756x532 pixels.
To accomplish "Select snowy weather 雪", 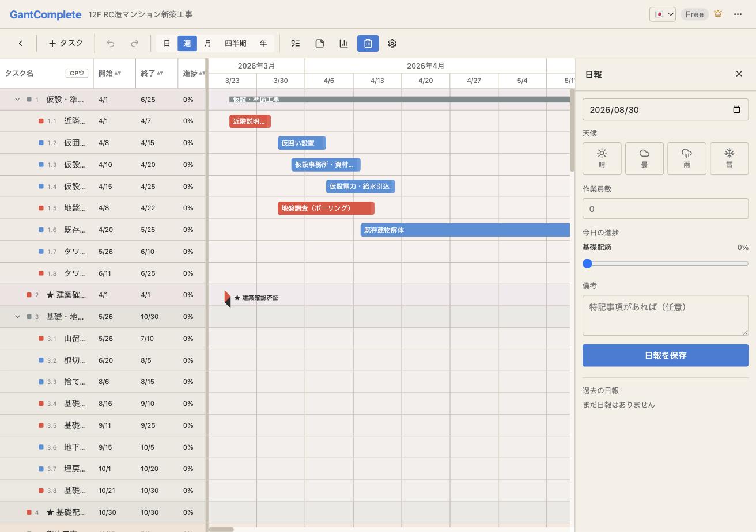I will 729,158.
